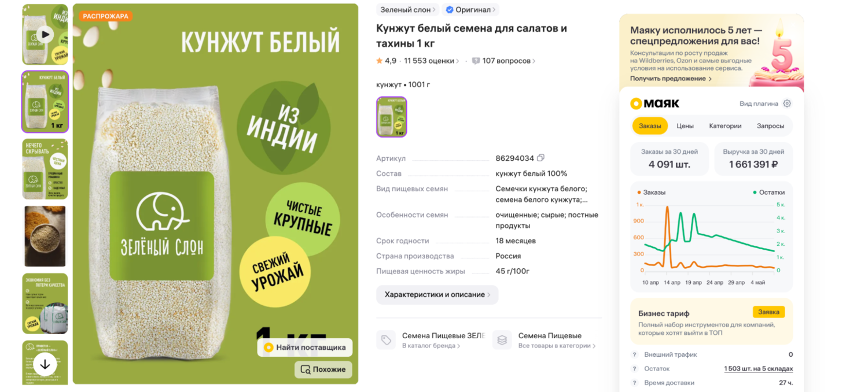Viewport: 868px width, 392px height.
Task: Switch to the Цены tab
Action: (685, 125)
